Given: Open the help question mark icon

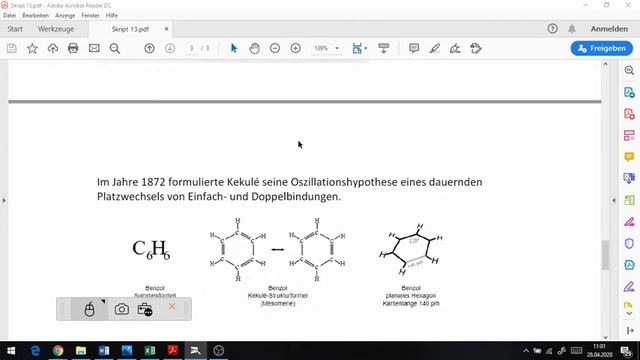Looking at the screenshot, I should pyautogui.click(x=552, y=29).
